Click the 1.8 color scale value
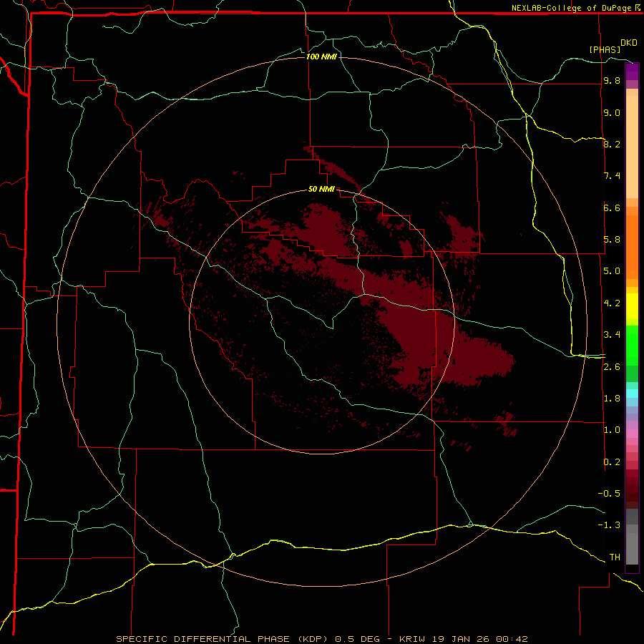 click(612, 399)
